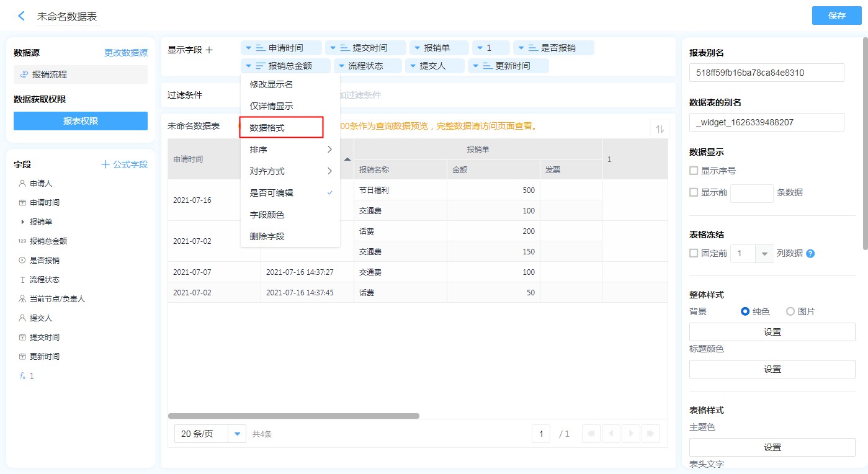The height and width of the screenshot is (474, 868).
Task: Click the 更改数据源 link
Action: pos(125,53)
